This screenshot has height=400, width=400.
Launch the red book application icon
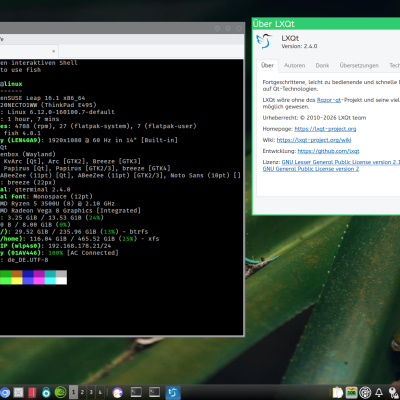[x=32, y=393]
